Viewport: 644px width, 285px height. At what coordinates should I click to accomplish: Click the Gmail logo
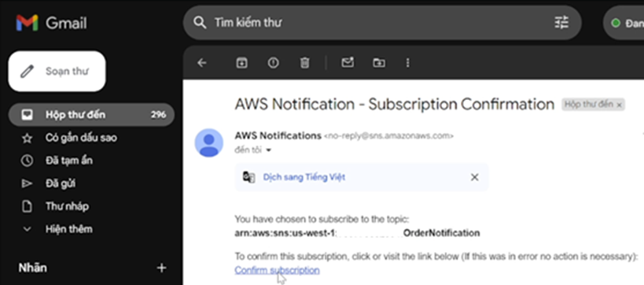[x=51, y=23]
